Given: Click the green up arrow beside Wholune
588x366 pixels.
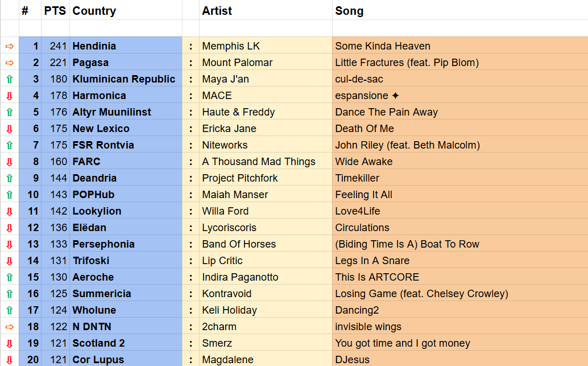Looking at the screenshot, I should (x=9, y=310).
